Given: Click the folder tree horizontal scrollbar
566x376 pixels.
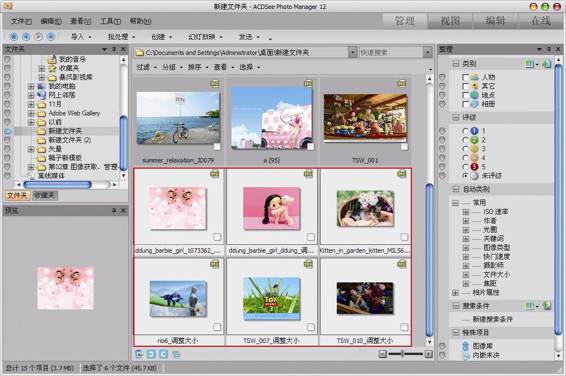Looking at the screenshot, I should (x=58, y=185).
